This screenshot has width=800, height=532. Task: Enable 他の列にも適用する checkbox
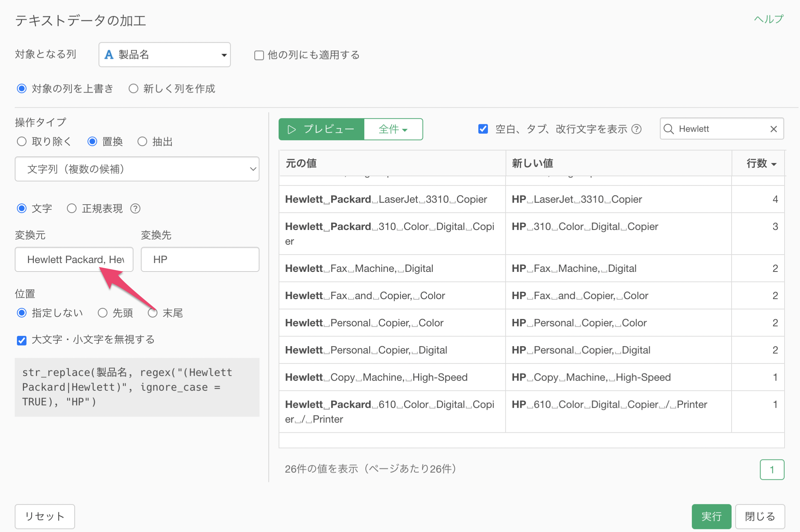pos(259,55)
